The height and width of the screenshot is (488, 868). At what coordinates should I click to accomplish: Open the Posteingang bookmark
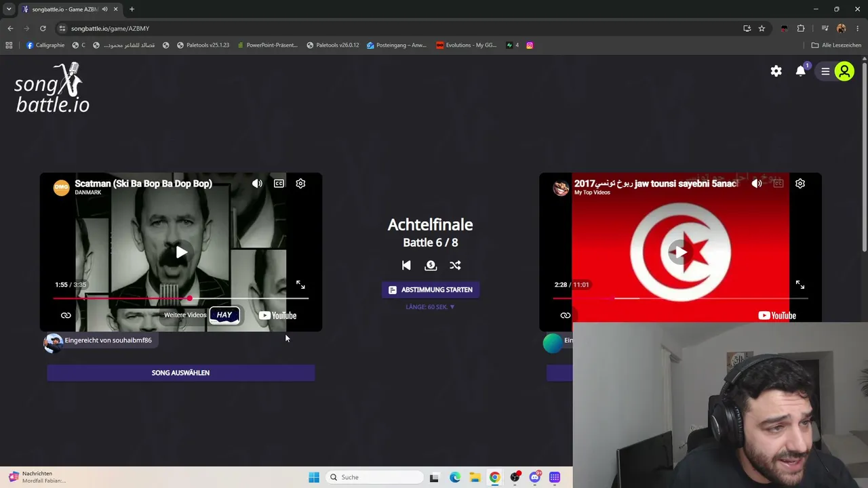click(397, 45)
